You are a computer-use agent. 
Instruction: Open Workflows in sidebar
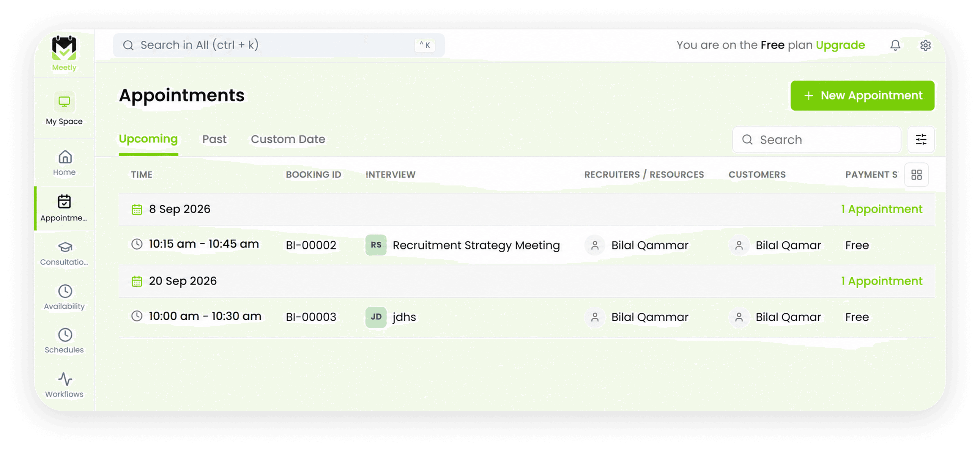pos(64,385)
